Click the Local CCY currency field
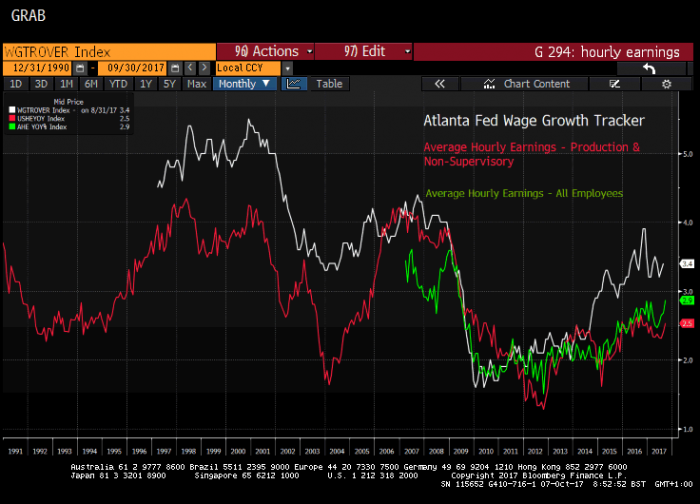Viewport: 700px width, 504px height. coord(248,68)
